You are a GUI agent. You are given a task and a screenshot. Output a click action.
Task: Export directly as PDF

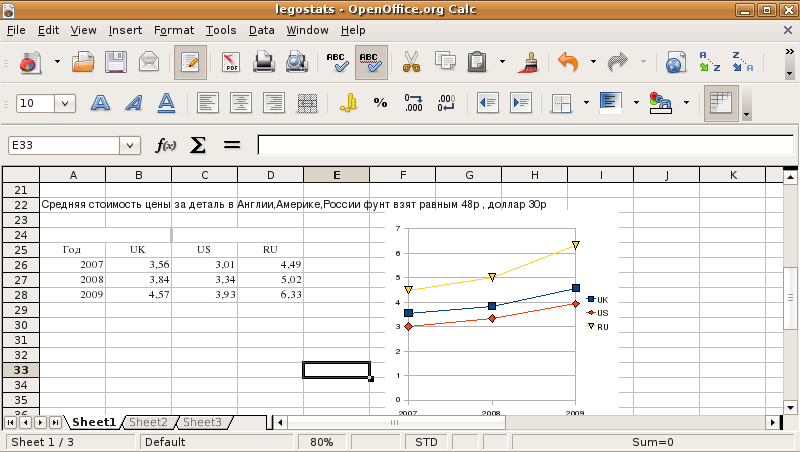(x=231, y=62)
